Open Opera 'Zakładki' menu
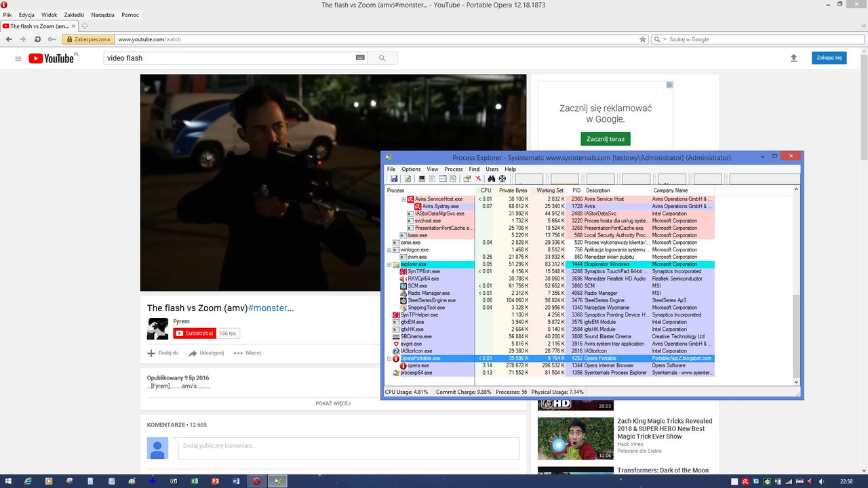The height and width of the screenshot is (488, 868). click(x=74, y=14)
